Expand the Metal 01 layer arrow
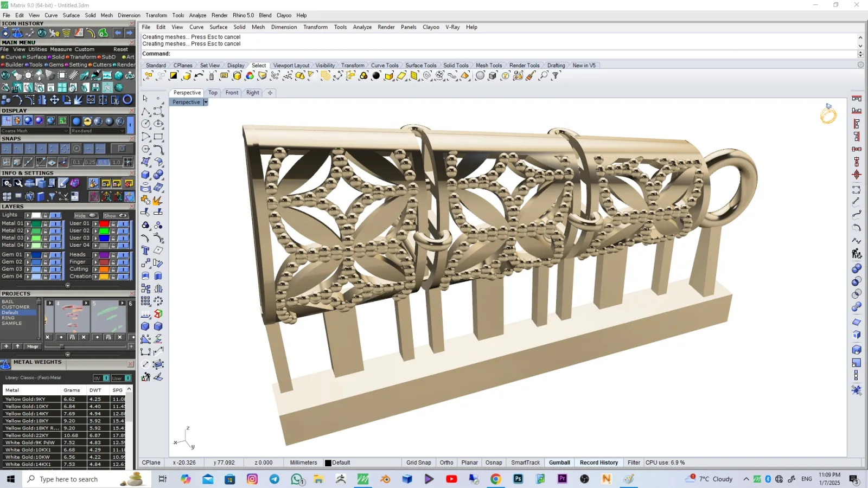868x488 pixels. (28, 223)
